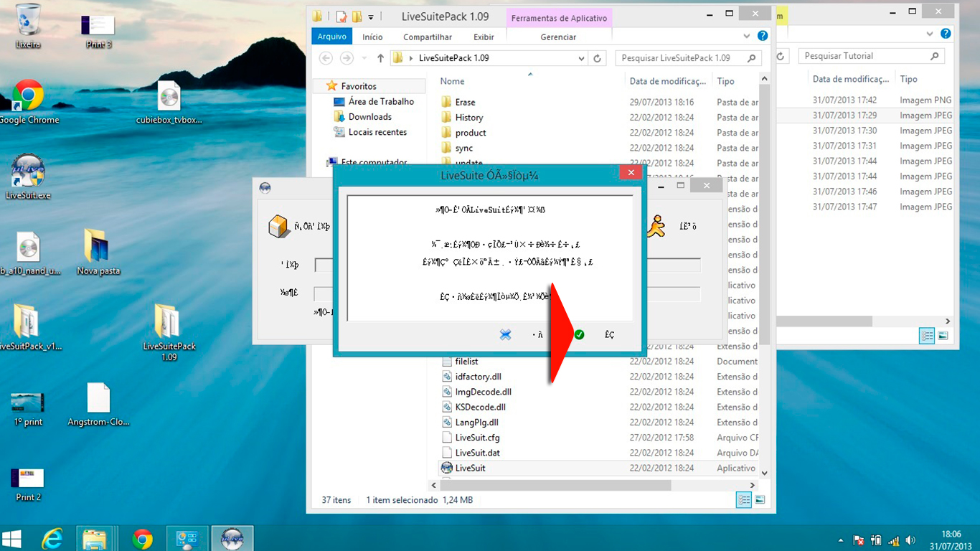Screen dimensions: 980x551
Task: Open File Explorer from the taskbar
Action: (x=95, y=538)
